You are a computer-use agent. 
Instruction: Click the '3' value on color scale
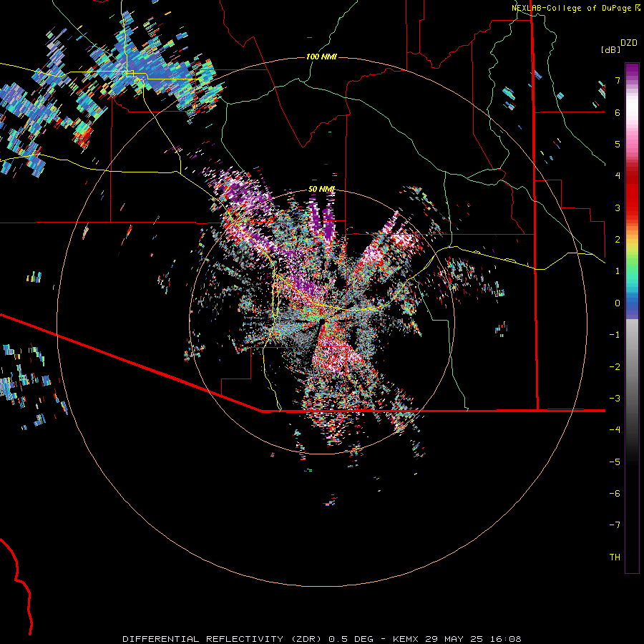click(x=618, y=208)
